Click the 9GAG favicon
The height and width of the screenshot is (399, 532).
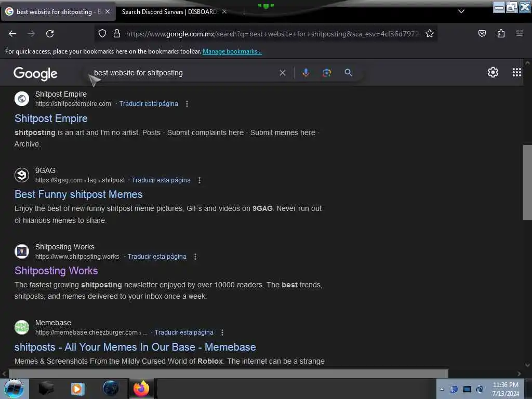22,175
